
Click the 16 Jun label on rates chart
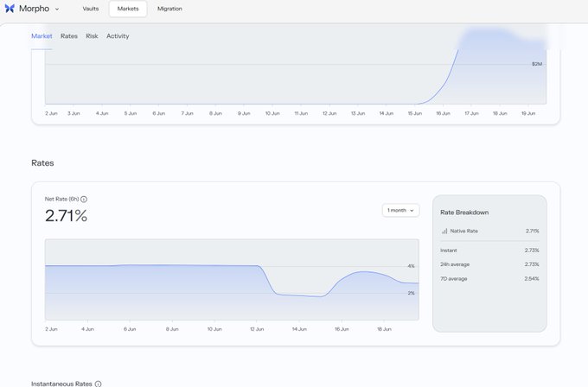click(x=342, y=329)
